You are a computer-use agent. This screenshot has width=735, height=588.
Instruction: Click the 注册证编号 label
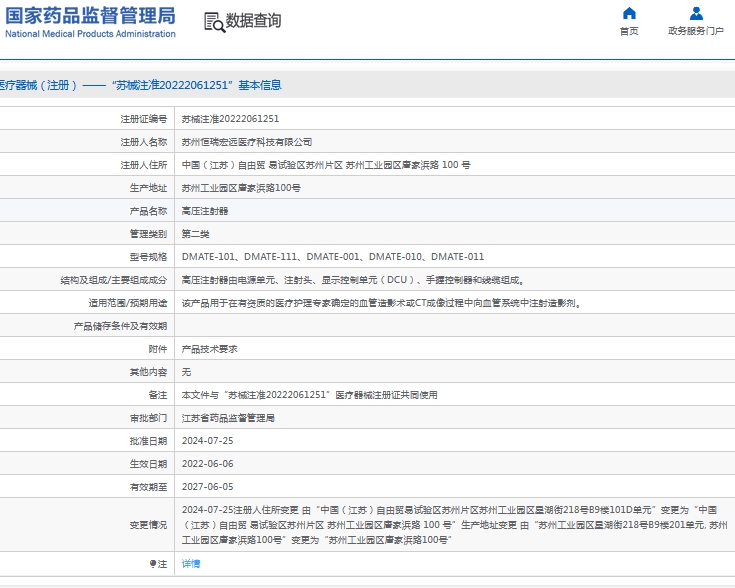coord(143,119)
